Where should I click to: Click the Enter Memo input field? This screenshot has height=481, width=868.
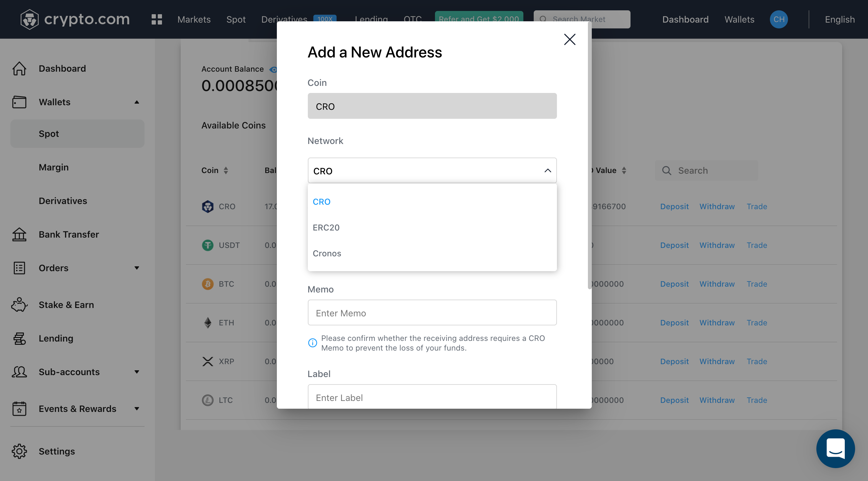pyautogui.click(x=432, y=312)
